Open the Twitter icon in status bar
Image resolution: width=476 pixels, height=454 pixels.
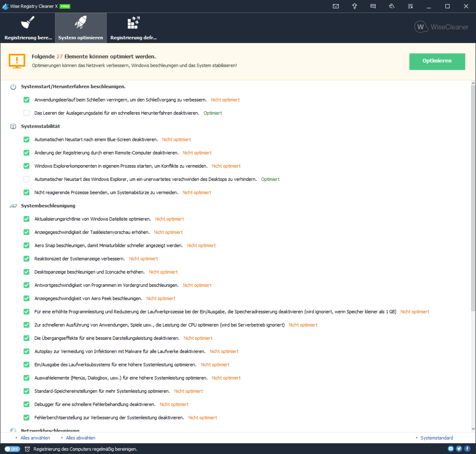point(459,449)
